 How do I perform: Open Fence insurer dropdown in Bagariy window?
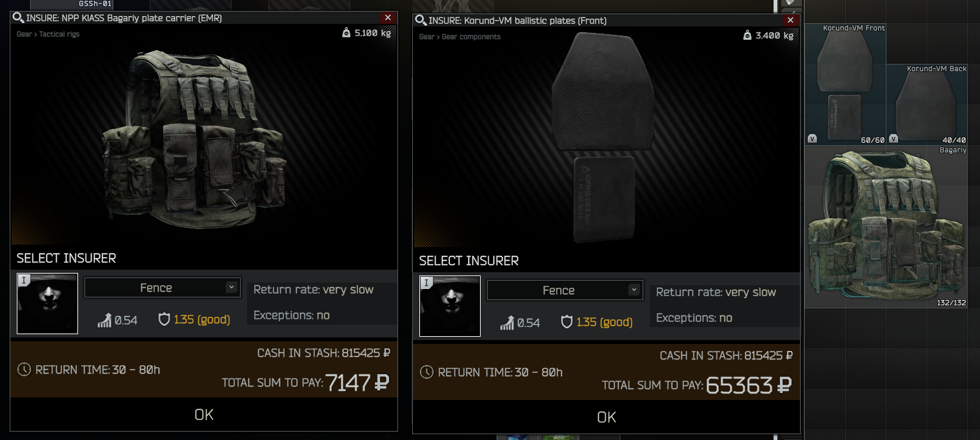[163, 288]
